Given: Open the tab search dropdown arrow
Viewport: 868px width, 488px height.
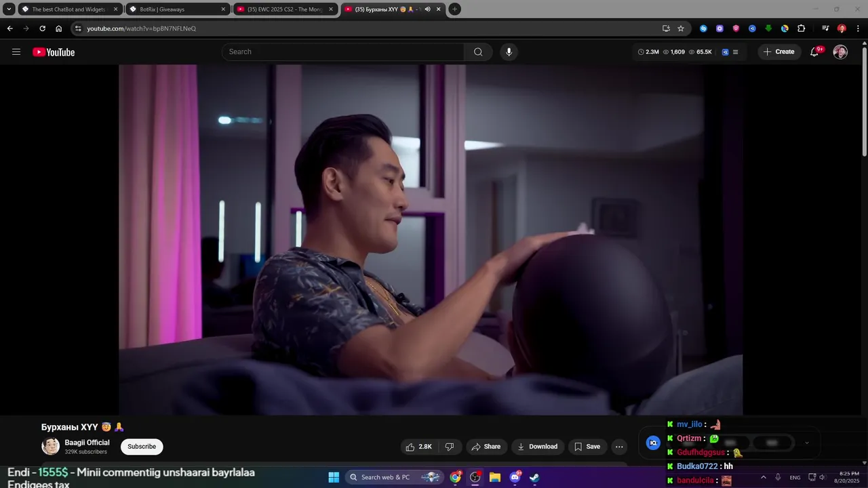Looking at the screenshot, I should pos(9,9).
